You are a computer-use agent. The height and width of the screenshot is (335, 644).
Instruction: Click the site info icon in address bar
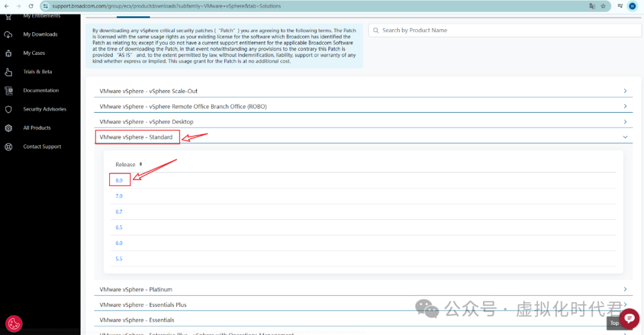tap(45, 6)
